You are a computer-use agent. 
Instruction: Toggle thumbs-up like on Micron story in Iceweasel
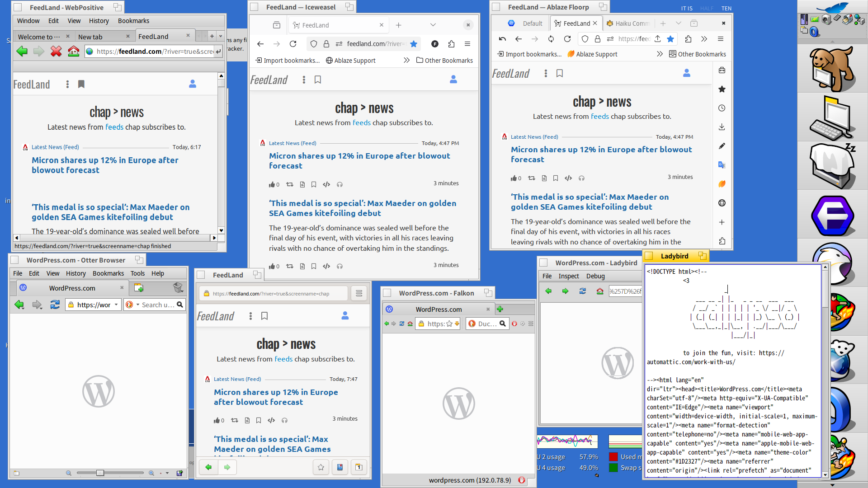pyautogui.click(x=272, y=184)
